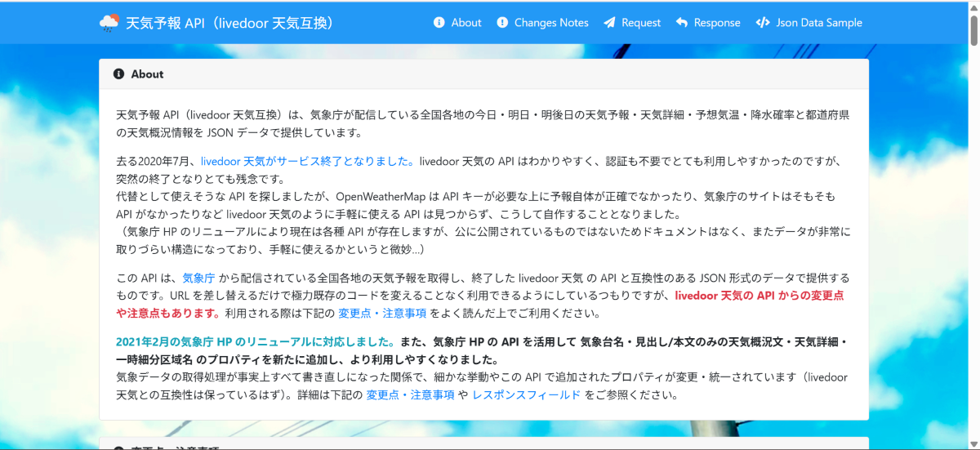
Task: Jump to the Request section label
Action: 641,23
